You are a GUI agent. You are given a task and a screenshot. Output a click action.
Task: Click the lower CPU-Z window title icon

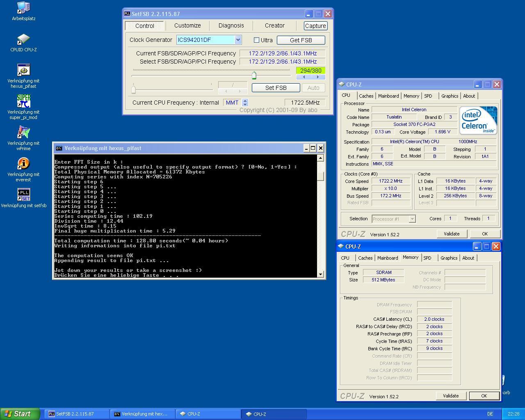click(341, 246)
